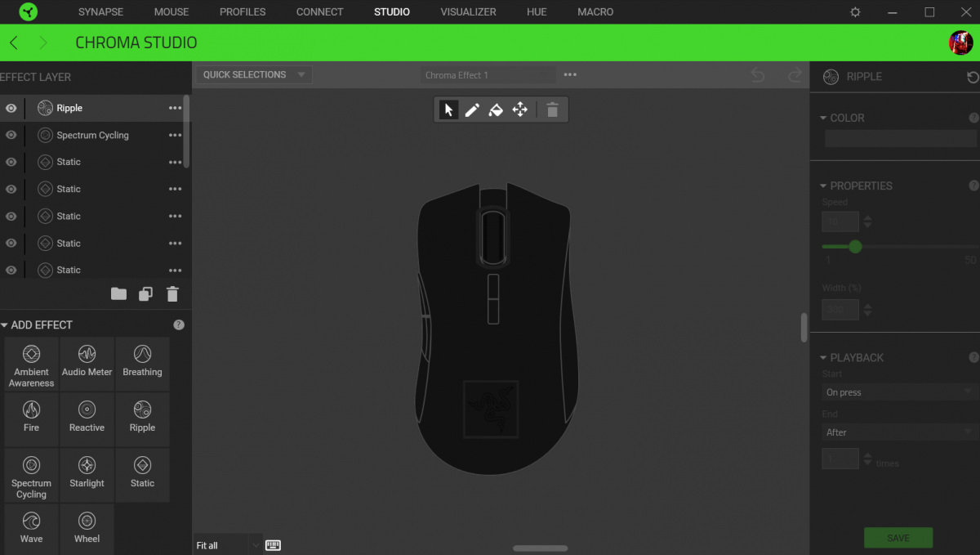Add a Reactive effect layer
The image size is (980, 555).
pyautogui.click(x=87, y=419)
